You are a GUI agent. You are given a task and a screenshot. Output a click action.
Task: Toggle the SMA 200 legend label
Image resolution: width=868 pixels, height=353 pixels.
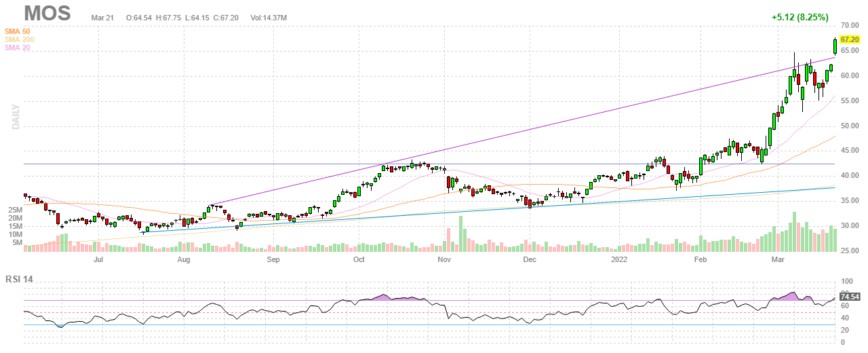tap(19, 39)
